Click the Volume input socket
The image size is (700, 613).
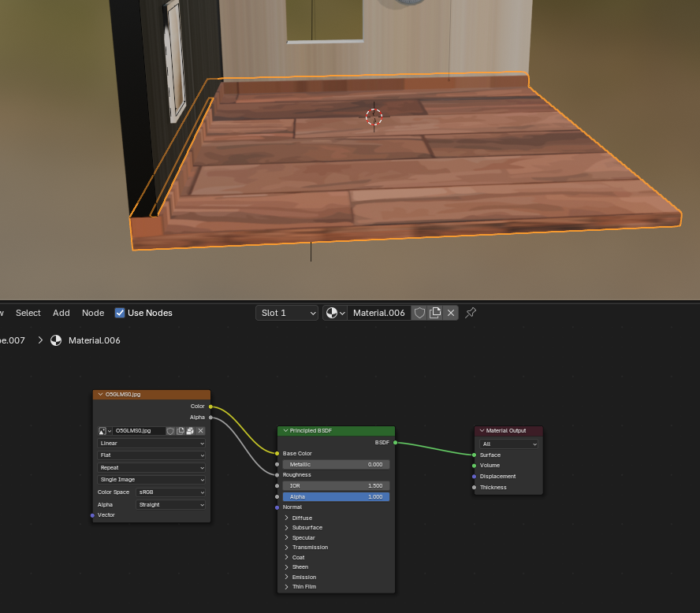click(x=474, y=466)
